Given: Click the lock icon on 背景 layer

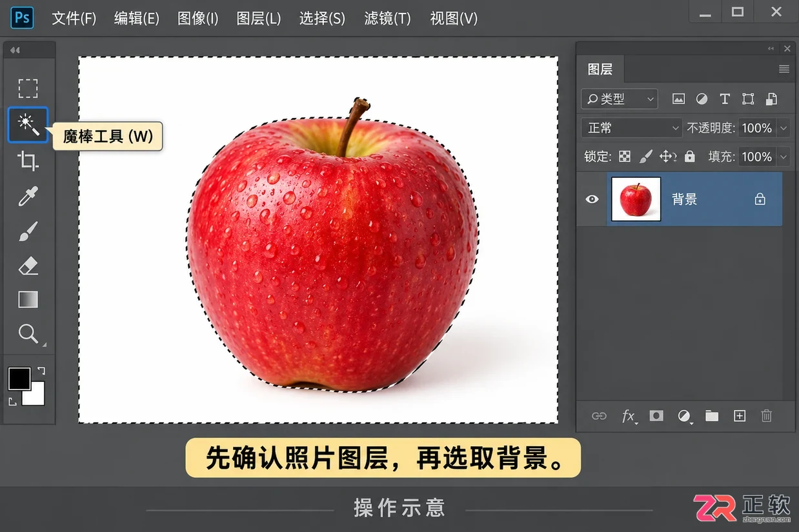Looking at the screenshot, I should [760, 199].
